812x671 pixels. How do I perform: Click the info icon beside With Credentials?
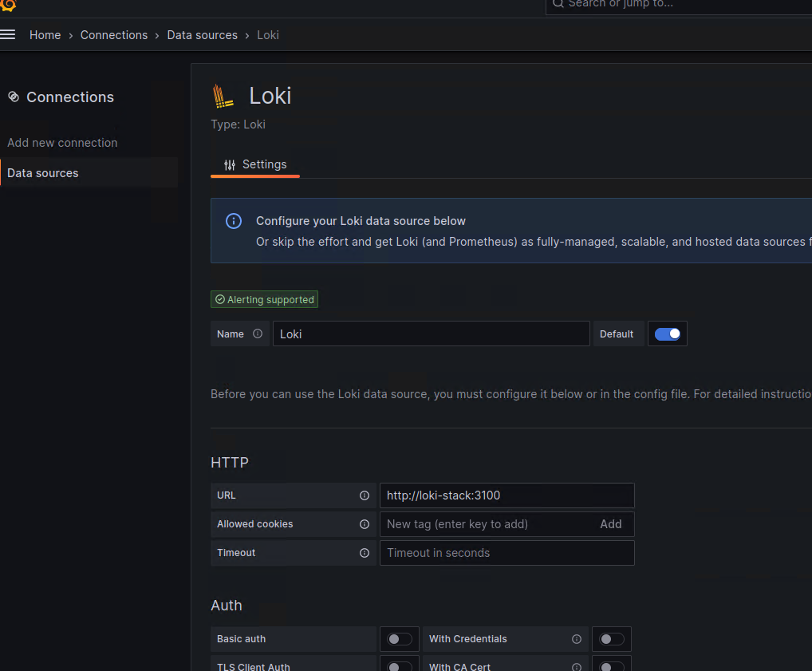[577, 639]
